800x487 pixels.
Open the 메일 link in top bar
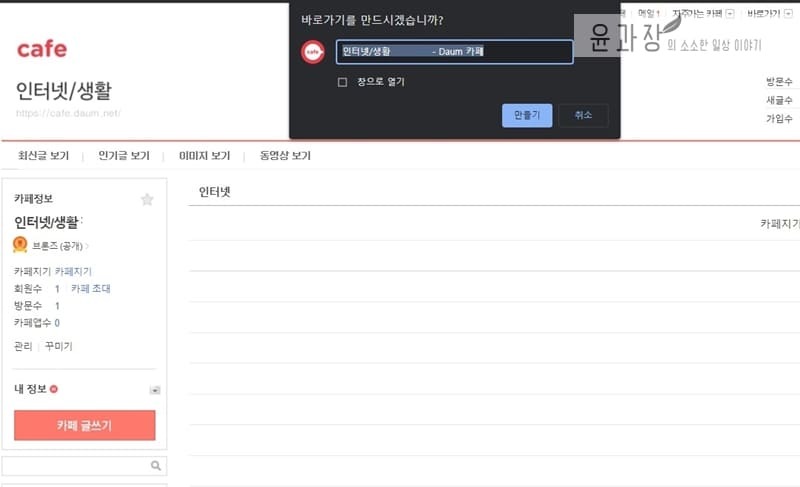point(648,14)
